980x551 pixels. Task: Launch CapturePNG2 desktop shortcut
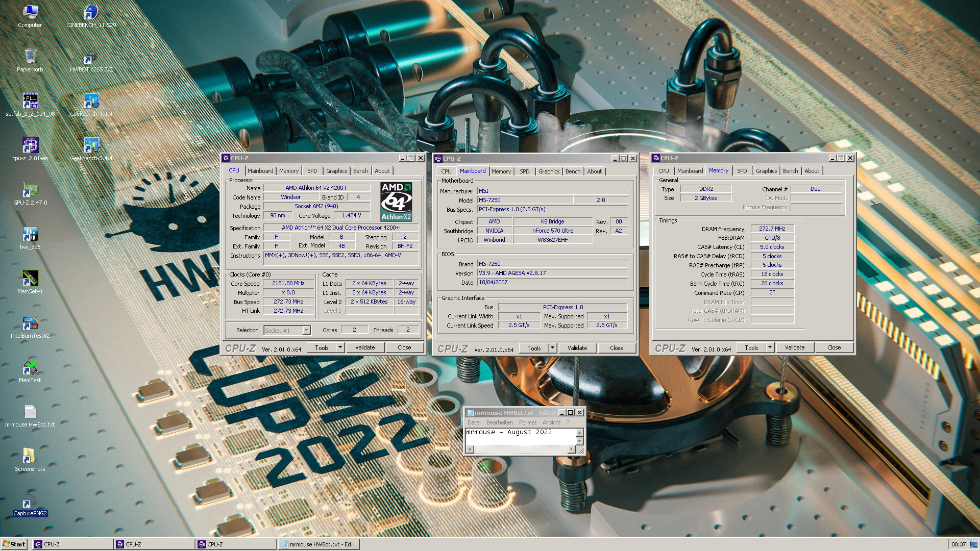click(30, 504)
